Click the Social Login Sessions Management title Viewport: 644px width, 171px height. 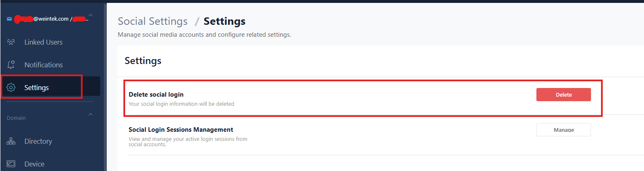point(181,130)
